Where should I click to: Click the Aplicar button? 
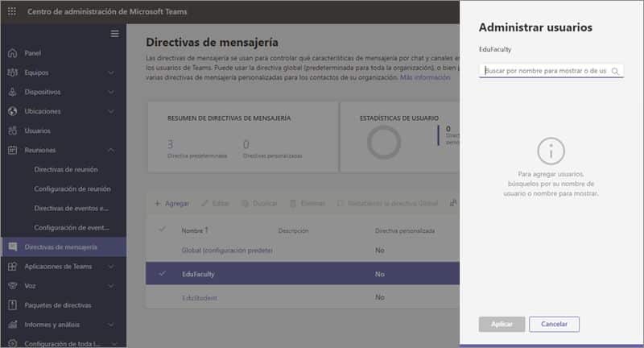(502, 324)
